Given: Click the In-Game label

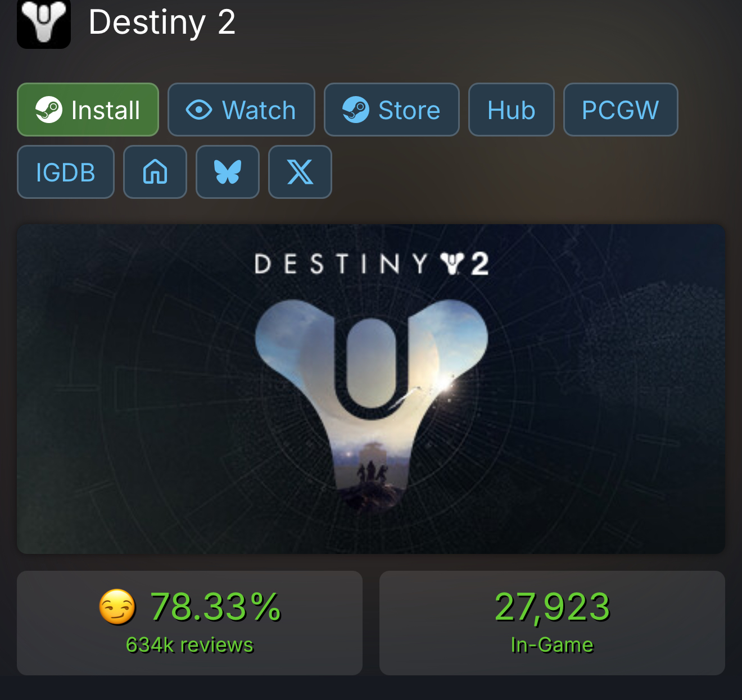Looking at the screenshot, I should [x=552, y=645].
